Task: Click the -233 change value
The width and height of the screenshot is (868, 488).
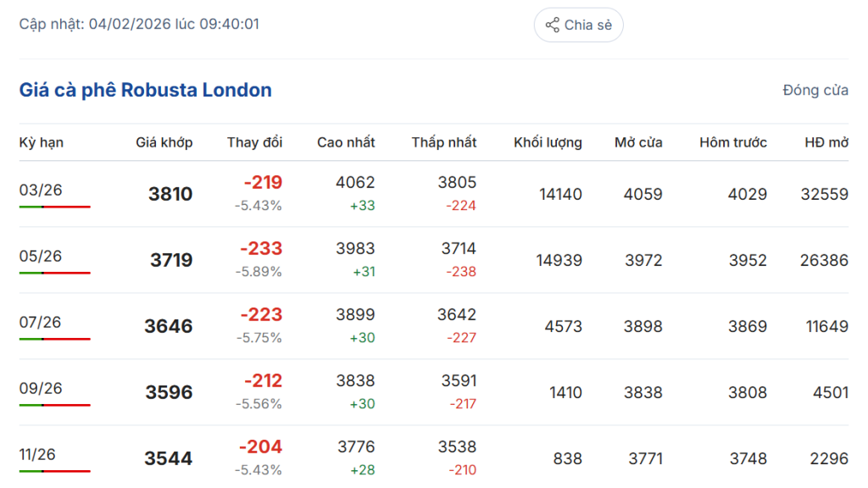Action: point(261,249)
